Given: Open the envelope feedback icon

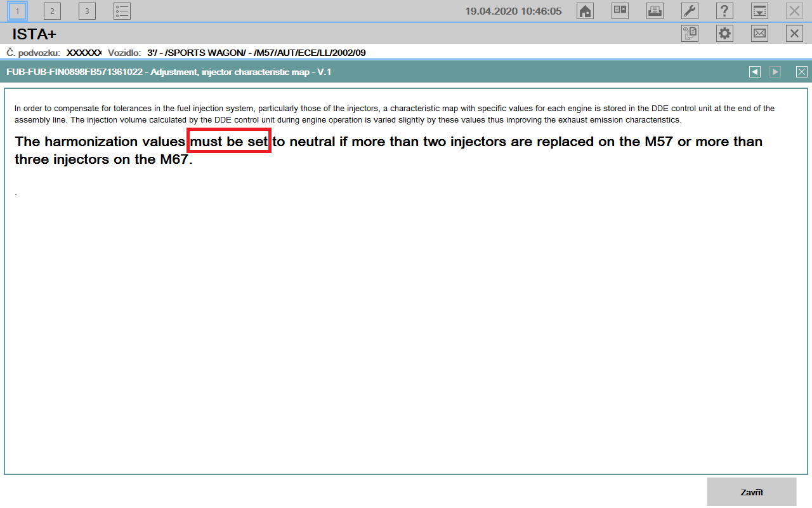Looking at the screenshot, I should pyautogui.click(x=759, y=34).
